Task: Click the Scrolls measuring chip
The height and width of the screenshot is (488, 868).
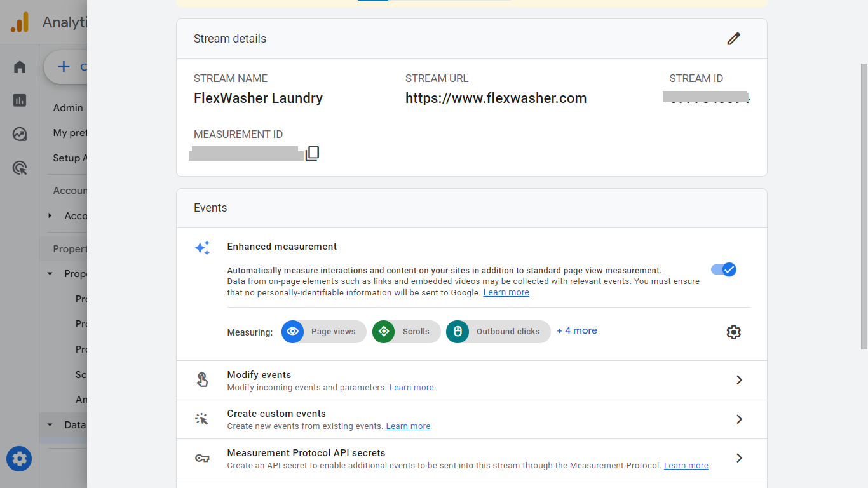Action: point(407,332)
